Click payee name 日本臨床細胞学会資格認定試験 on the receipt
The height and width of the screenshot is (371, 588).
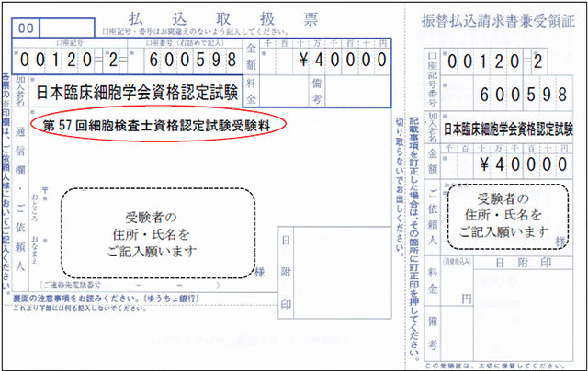pos(508,129)
